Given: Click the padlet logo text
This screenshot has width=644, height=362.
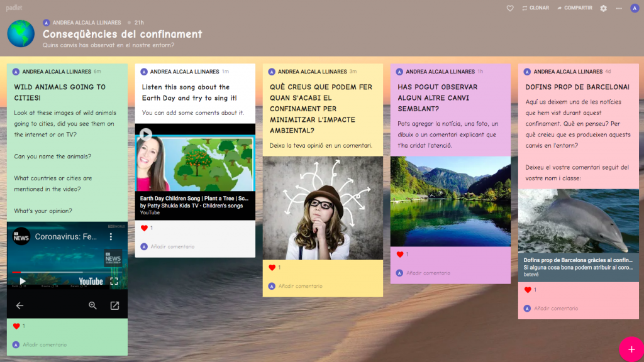Looking at the screenshot, I should click(x=14, y=8).
